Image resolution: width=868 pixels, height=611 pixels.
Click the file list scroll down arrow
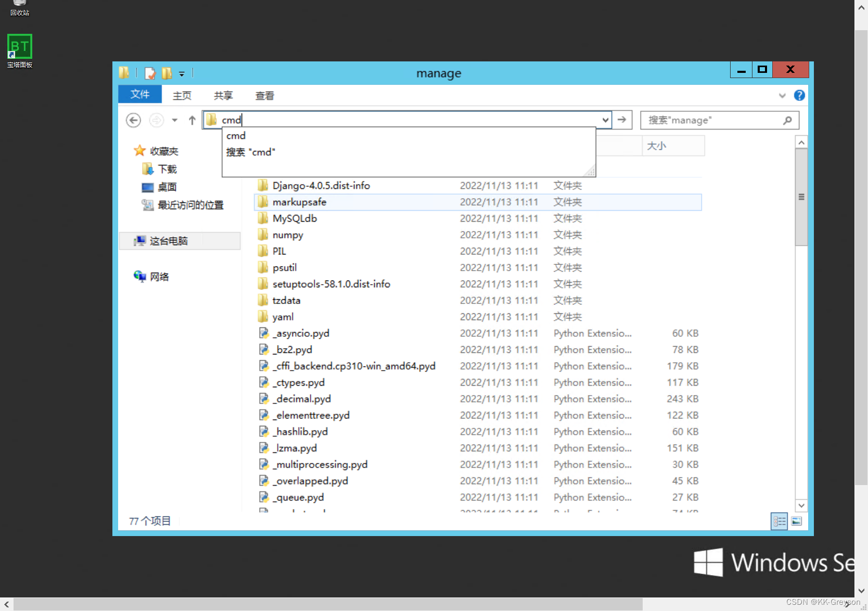[801, 505]
